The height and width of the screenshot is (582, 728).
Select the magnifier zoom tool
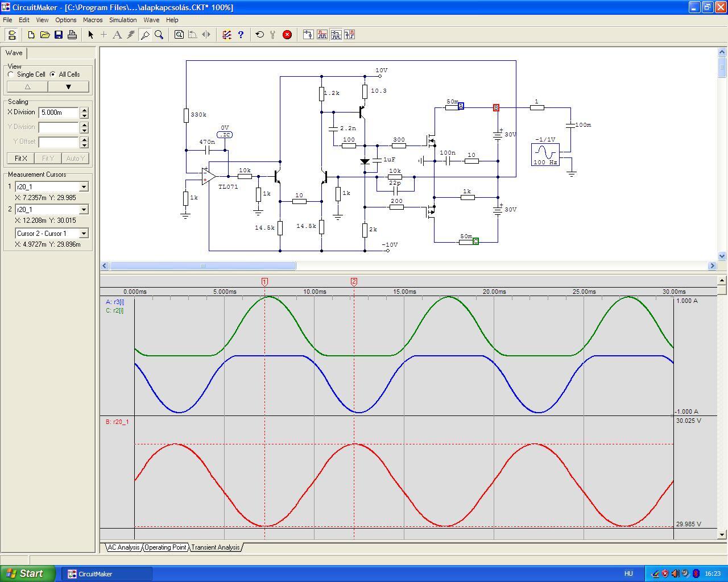coord(159,35)
